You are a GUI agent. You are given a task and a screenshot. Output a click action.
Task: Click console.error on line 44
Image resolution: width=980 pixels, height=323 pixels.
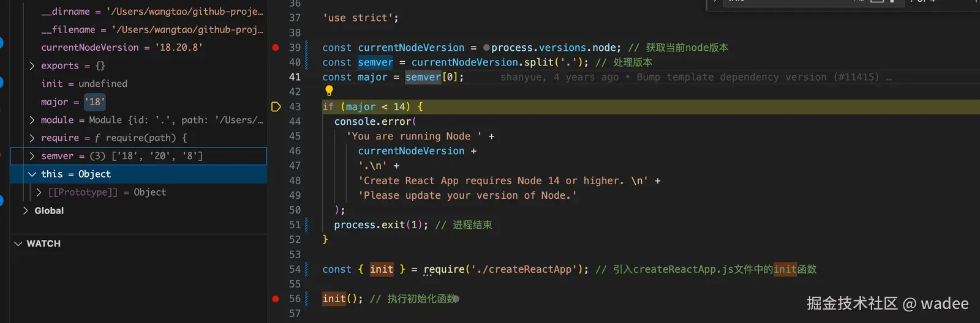point(373,122)
